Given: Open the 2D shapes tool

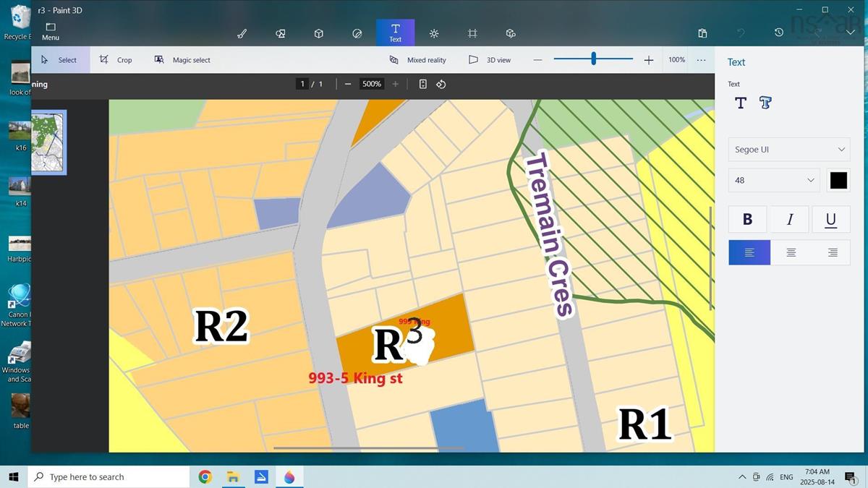Looking at the screenshot, I should pos(281,33).
